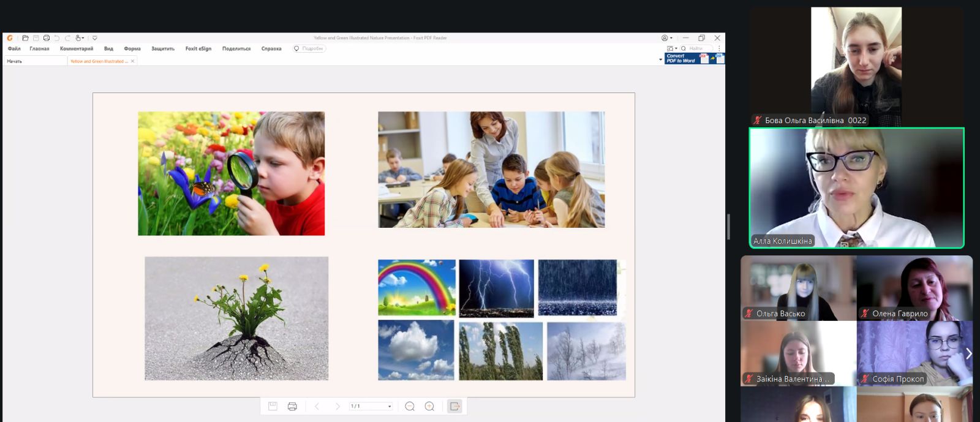Image resolution: width=980 pixels, height=422 pixels.
Task: Expand the page number 1/1 dropdown
Action: coord(390,406)
